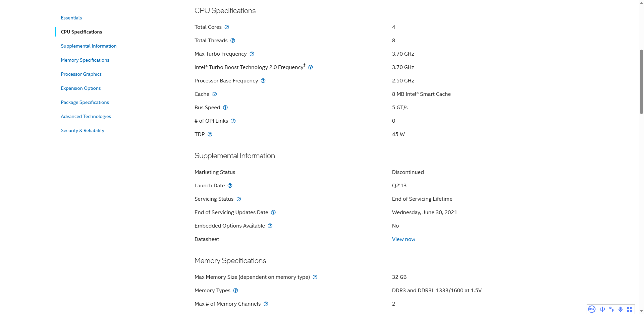Viewport: 644px width, 314px height.
Task: Open help for Embedded Options Available
Action: (x=270, y=226)
